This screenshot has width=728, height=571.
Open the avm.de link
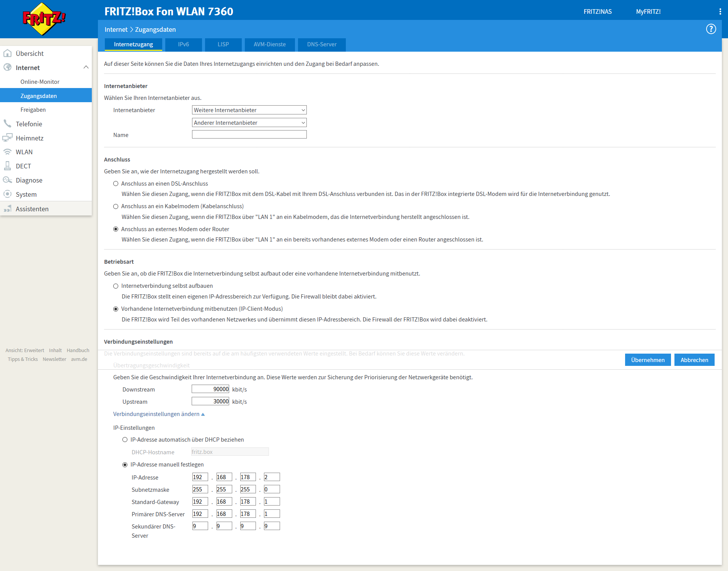coord(79,359)
